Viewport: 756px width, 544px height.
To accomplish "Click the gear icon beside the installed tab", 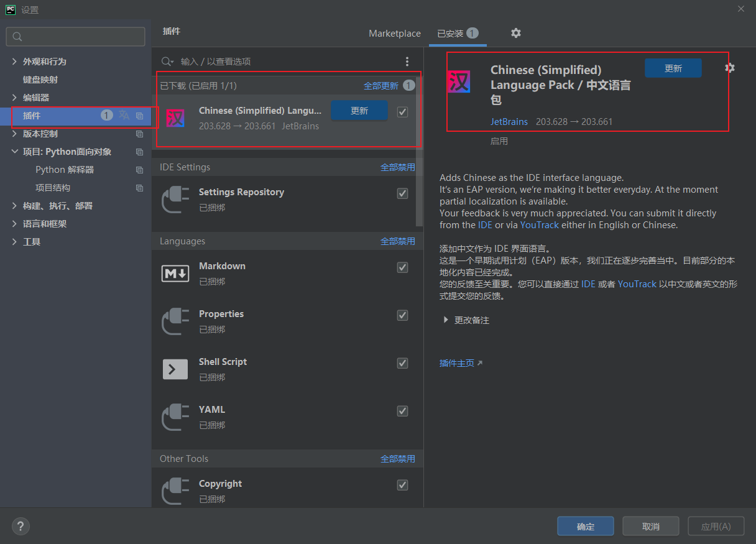I will click(x=516, y=33).
